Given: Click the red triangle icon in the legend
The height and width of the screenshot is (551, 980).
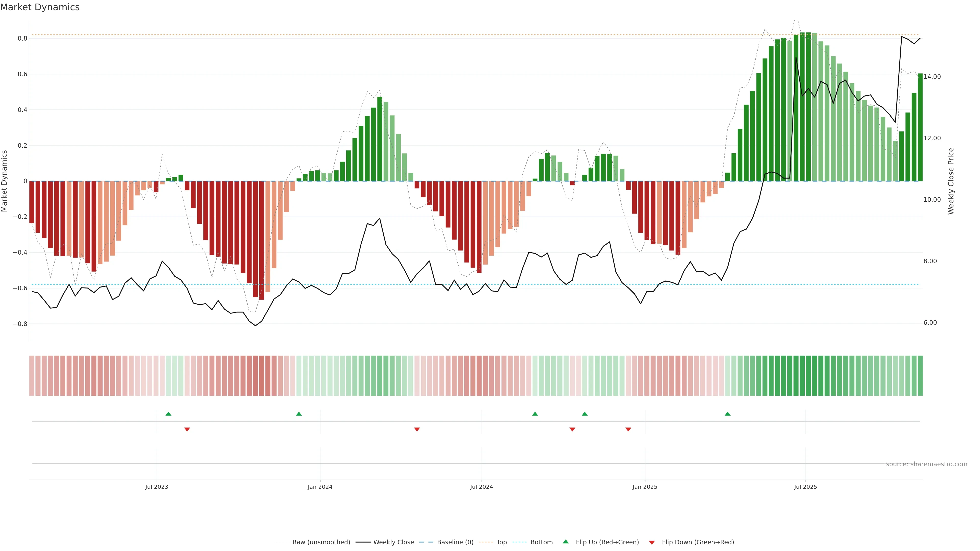Looking at the screenshot, I should pos(652,542).
